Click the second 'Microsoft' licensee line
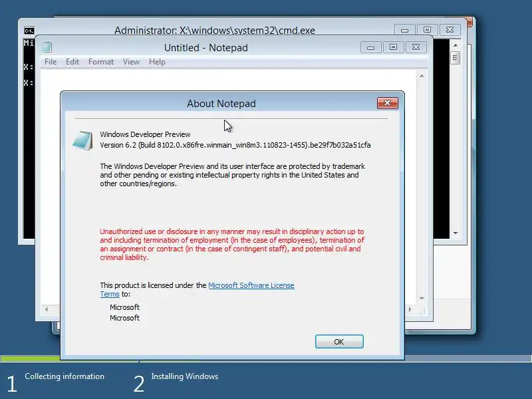The width and height of the screenshot is (532, 399). click(x=124, y=318)
